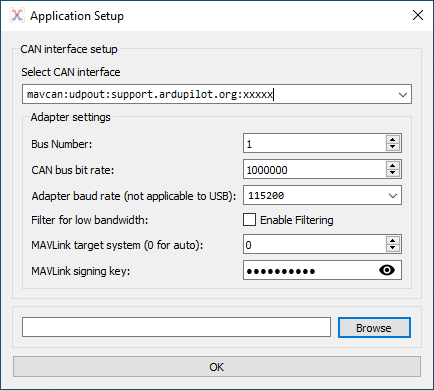Focus the file path field beside Browse

click(x=176, y=327)
